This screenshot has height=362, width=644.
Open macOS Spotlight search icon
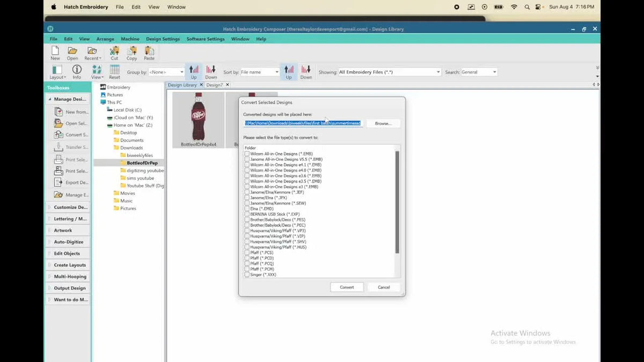[x=526, y=7]
